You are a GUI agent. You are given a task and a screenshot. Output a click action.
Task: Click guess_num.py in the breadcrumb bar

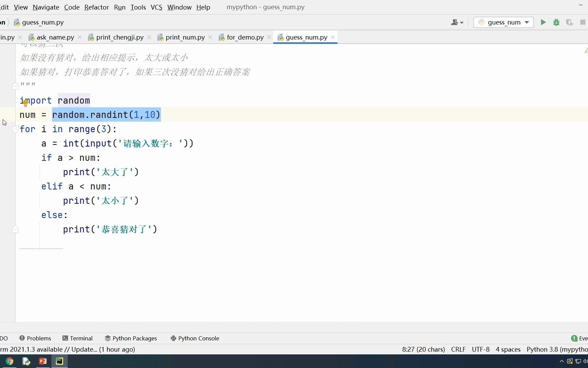39,22
